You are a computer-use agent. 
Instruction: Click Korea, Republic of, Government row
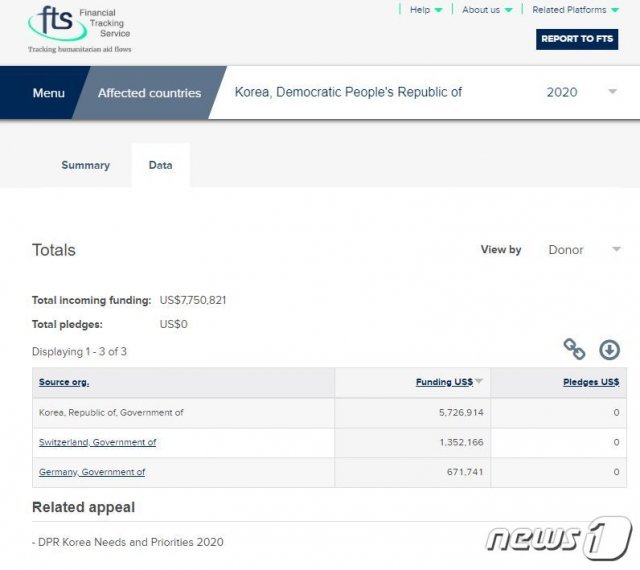(x=111, y=412)
